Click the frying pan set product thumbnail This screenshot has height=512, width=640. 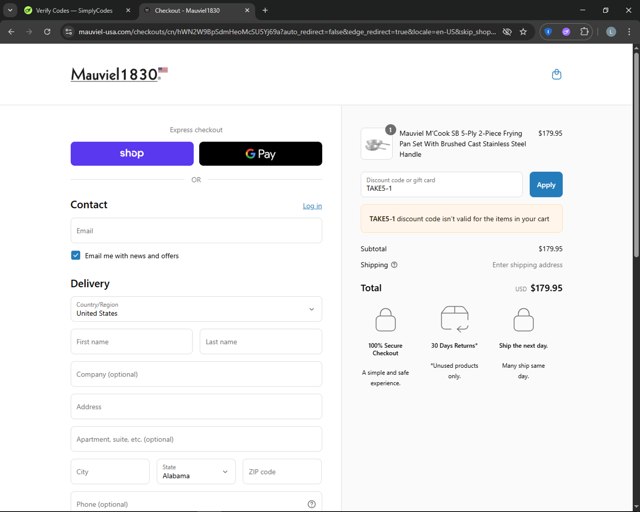[x=376, y=144]
